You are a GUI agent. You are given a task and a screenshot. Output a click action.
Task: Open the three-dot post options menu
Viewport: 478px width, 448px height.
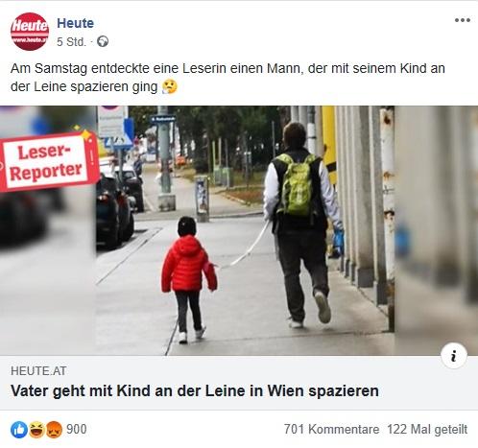point(463,20)
